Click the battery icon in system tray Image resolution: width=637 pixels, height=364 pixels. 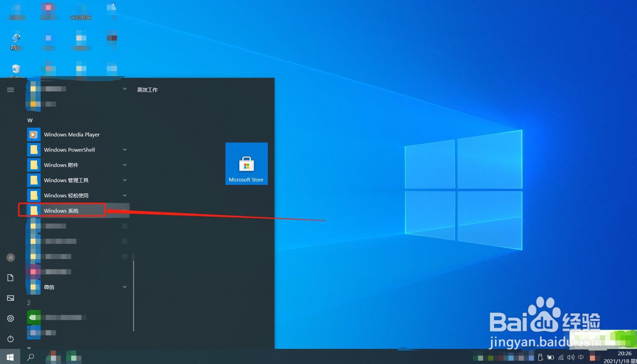[x=551, y=357]
